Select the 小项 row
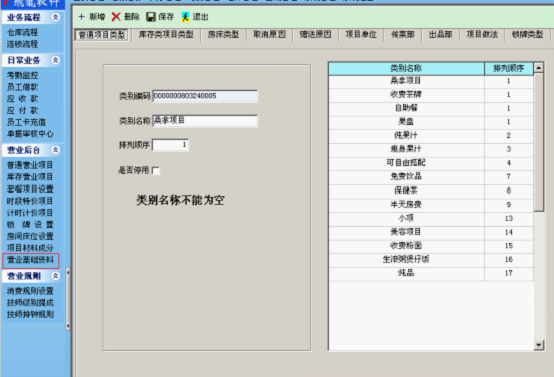Screen dimensions: 554x377 (x=431, y=218)
